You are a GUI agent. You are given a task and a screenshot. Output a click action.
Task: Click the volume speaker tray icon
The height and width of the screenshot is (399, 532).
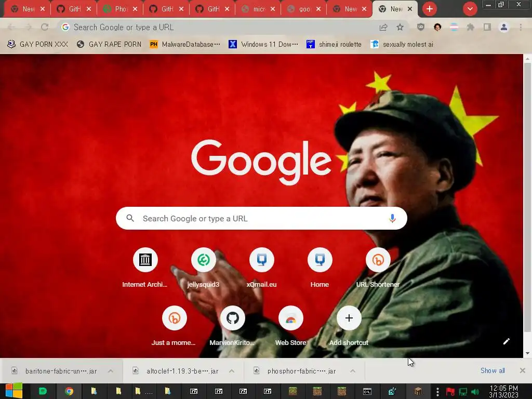[475, 392]
